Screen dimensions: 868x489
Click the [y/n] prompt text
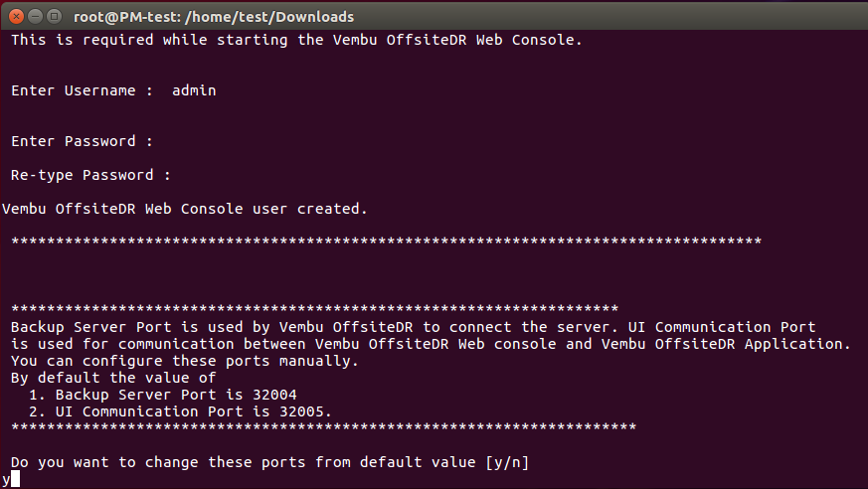[507, 462]
